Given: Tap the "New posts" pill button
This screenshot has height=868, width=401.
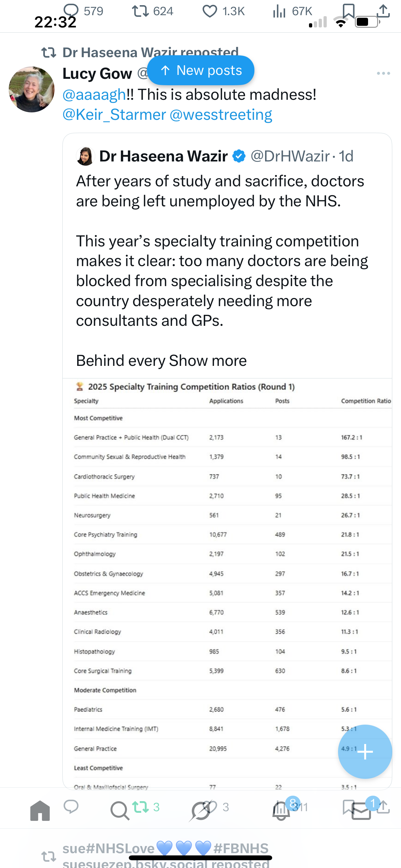Looking at the screenshot, I should click(201, 70).
